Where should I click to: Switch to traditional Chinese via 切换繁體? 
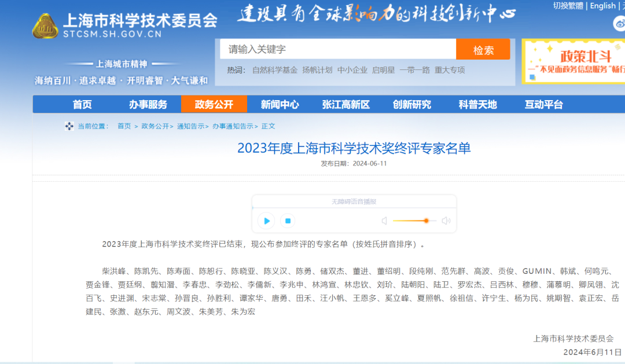(568, 6)
